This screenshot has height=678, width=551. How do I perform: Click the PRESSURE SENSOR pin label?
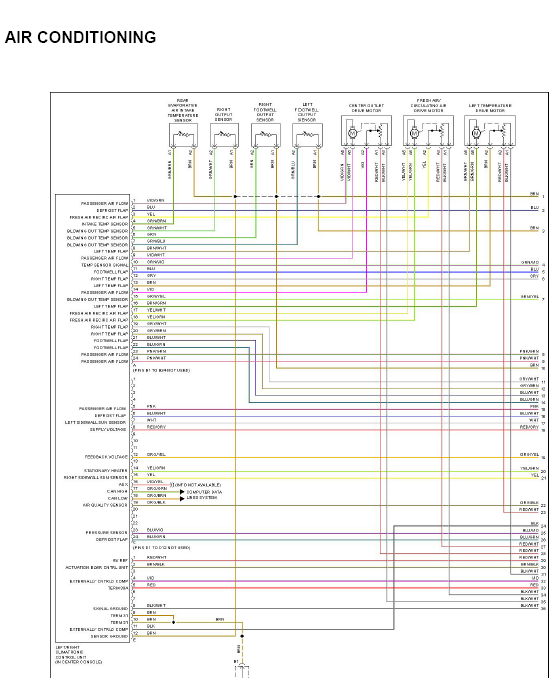[x=106, y=533]
